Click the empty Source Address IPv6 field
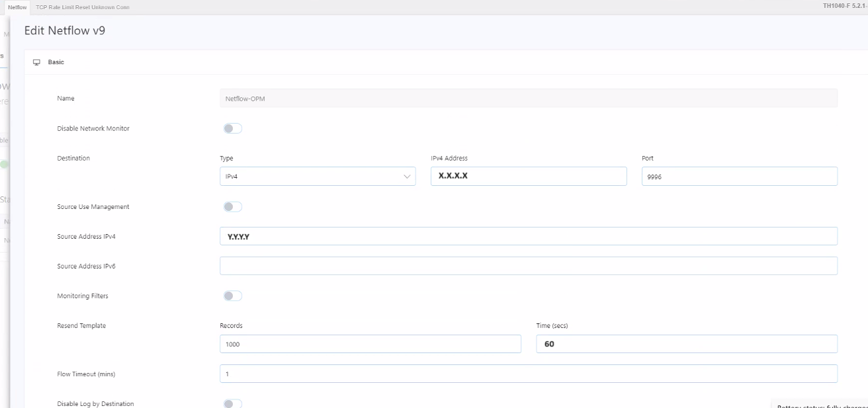868x408 pixels. coord(528,266)
